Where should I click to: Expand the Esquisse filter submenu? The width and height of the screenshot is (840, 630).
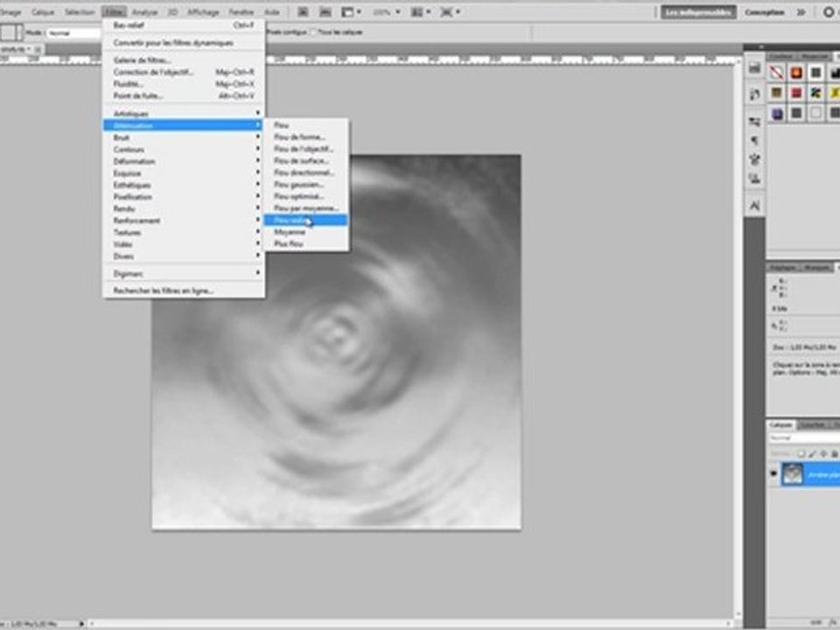point(183,173)
